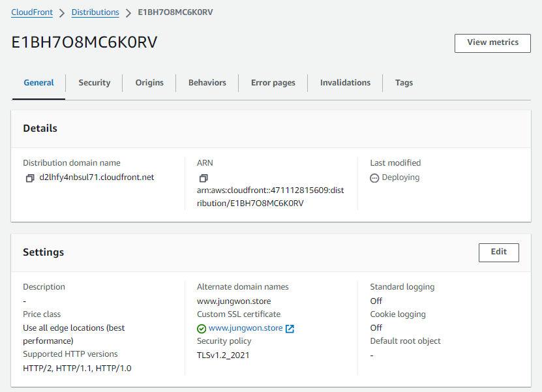This screenshot has height=392, width=542.
Task: Click the Custom SSL certificate label
Action: [239, 314]
